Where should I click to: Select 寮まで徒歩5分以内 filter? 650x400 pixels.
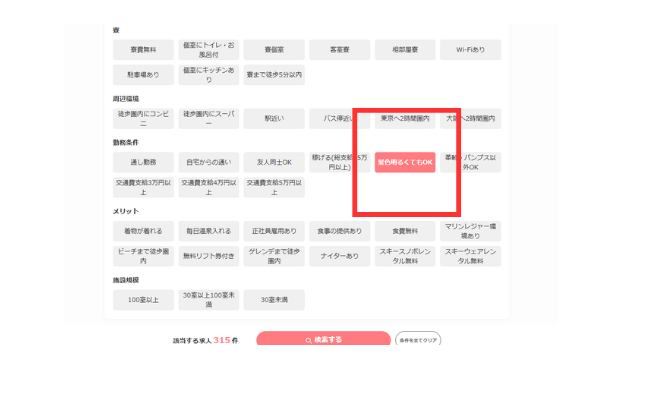274,74
